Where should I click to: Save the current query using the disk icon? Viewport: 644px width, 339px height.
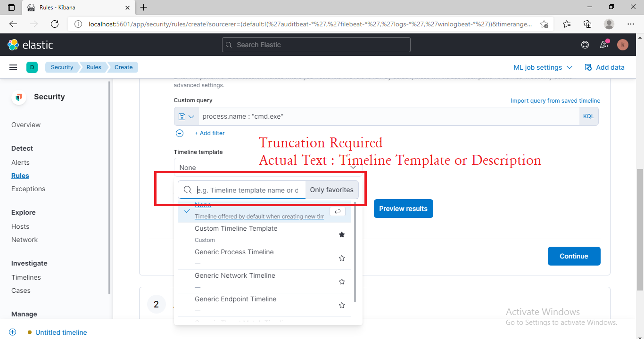pyautogui.click(x=182, y=116)
